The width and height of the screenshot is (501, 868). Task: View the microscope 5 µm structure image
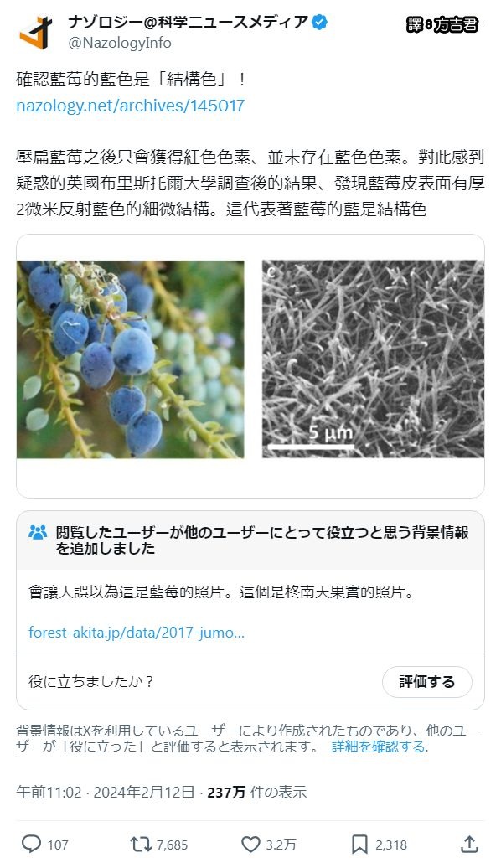click(373, 359)
